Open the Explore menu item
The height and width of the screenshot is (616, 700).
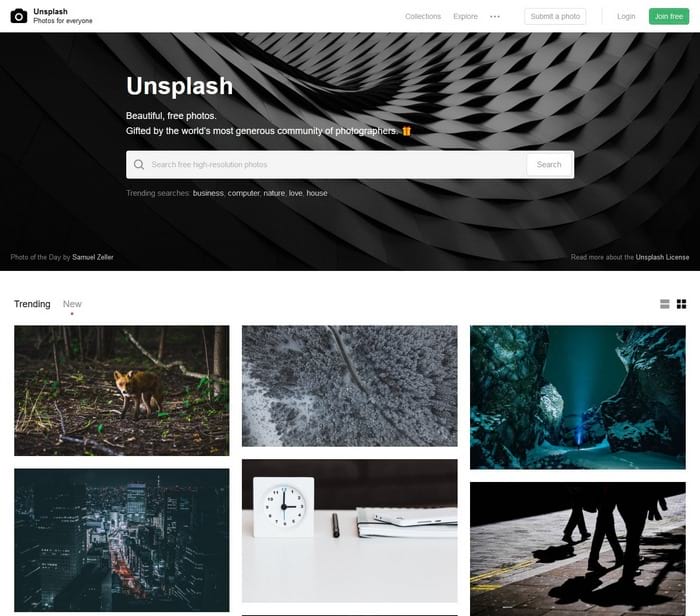[x=465, y=17]
